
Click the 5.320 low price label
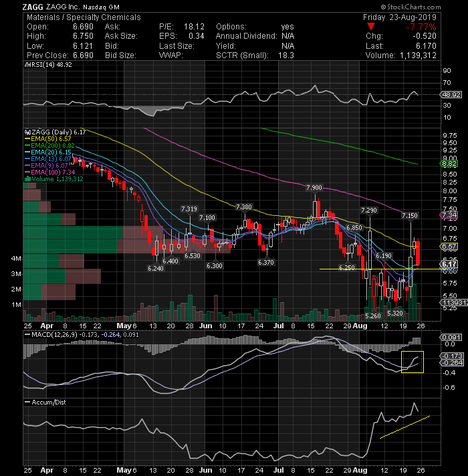(x=395, y=313)
